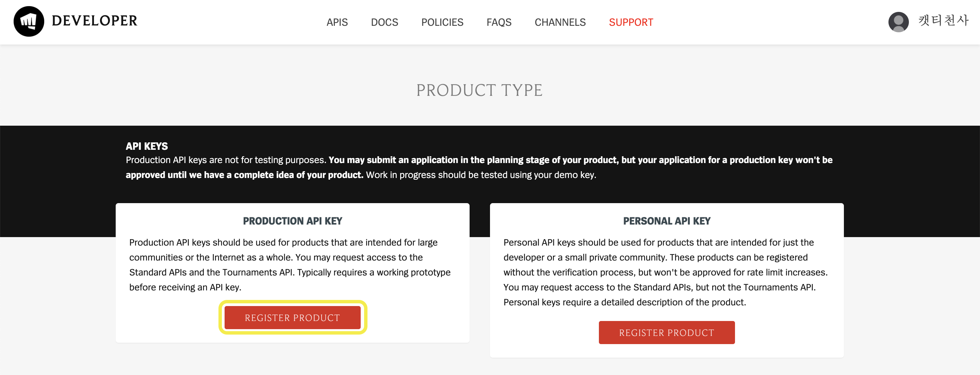
Task: Click the PERSONAL API KEY heading
Action: pos(666,221)
